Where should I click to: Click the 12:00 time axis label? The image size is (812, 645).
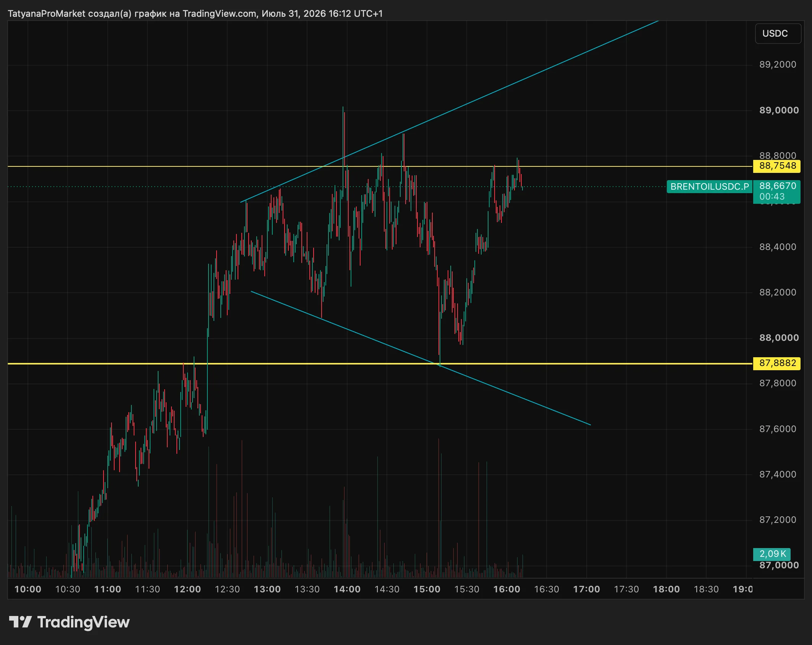point(187,589)
